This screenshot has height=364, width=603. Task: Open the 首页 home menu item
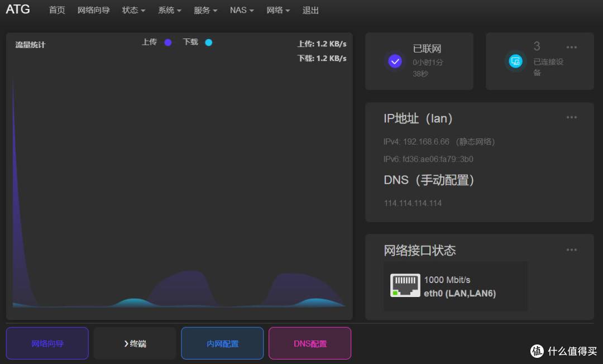pos(57,11)
